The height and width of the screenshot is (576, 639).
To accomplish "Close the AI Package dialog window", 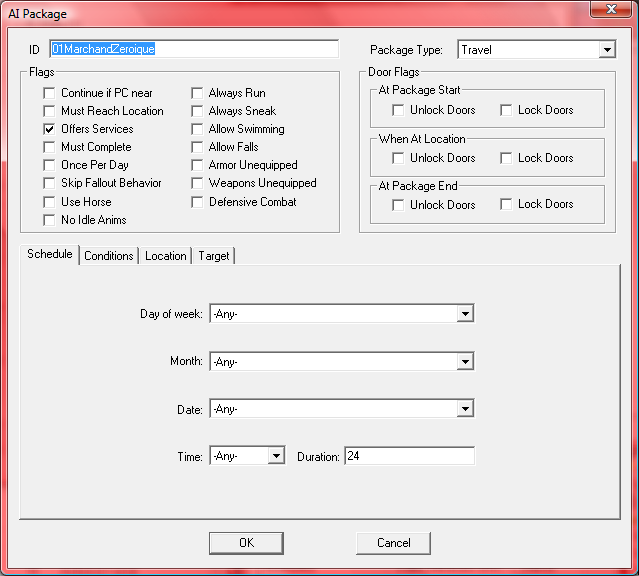I will click(x=609, y=10).
